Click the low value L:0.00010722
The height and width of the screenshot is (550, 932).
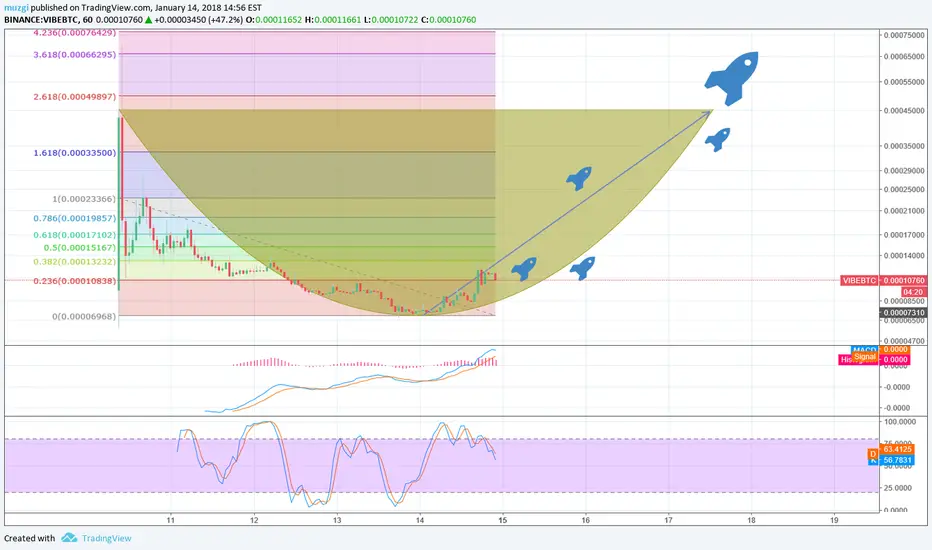coord(391,20)
